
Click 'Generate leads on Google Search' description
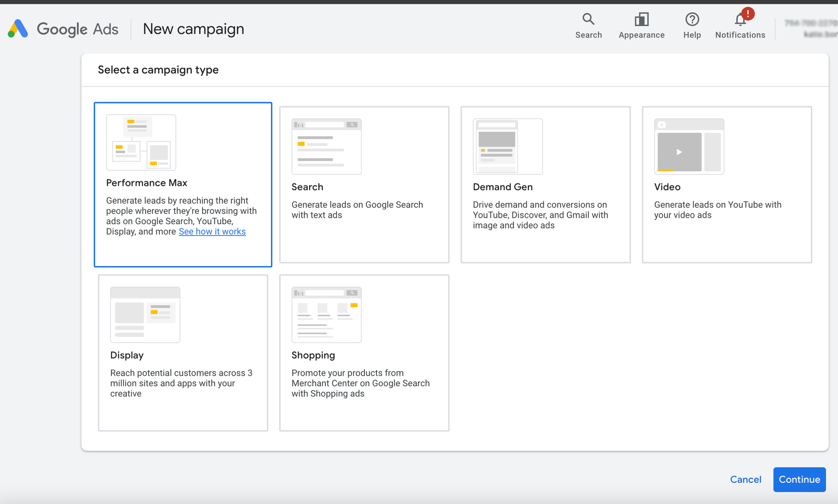click(357, 210)
